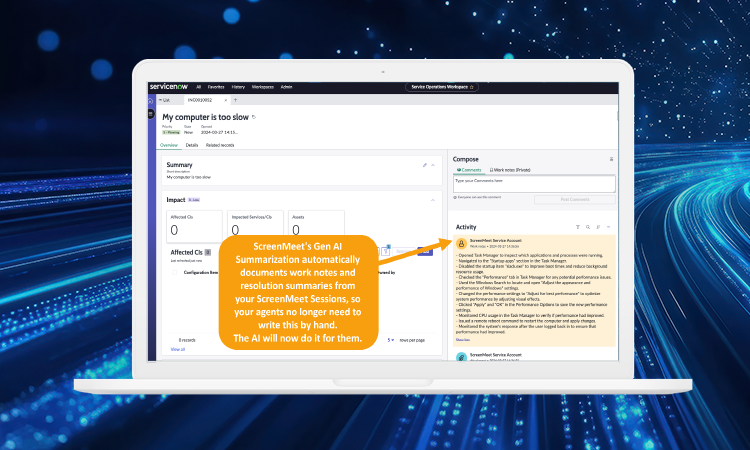
Task: Open the Workspaces menu
Action: 263,87
